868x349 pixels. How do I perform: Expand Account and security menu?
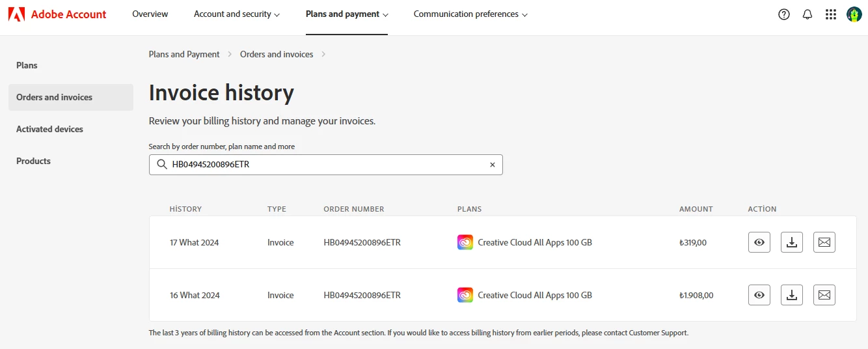point(237,14)
